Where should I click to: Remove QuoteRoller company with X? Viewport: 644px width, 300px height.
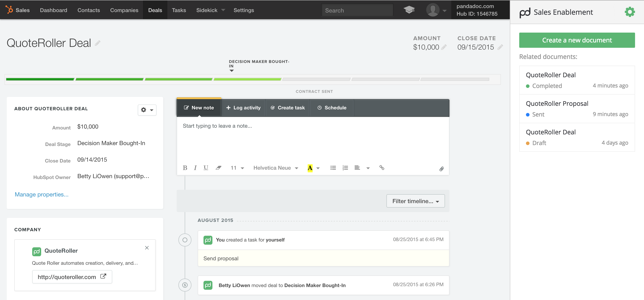(x=147, y=248)
